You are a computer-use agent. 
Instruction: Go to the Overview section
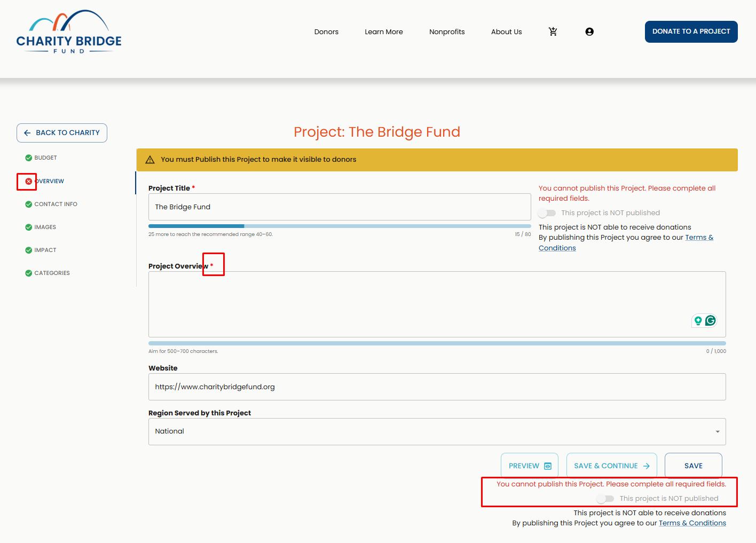pyautogui.click(x=49, y=181)
